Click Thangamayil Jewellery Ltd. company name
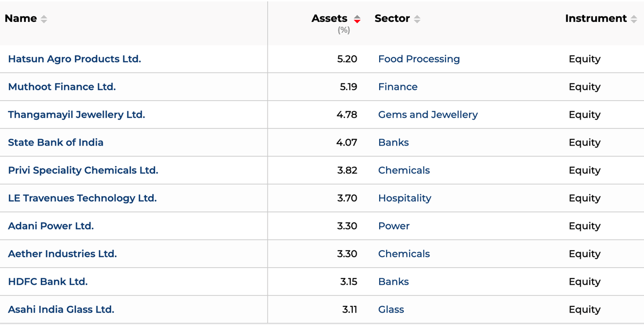Viewport: 644px width, 325px height. (x=76, y=115)
